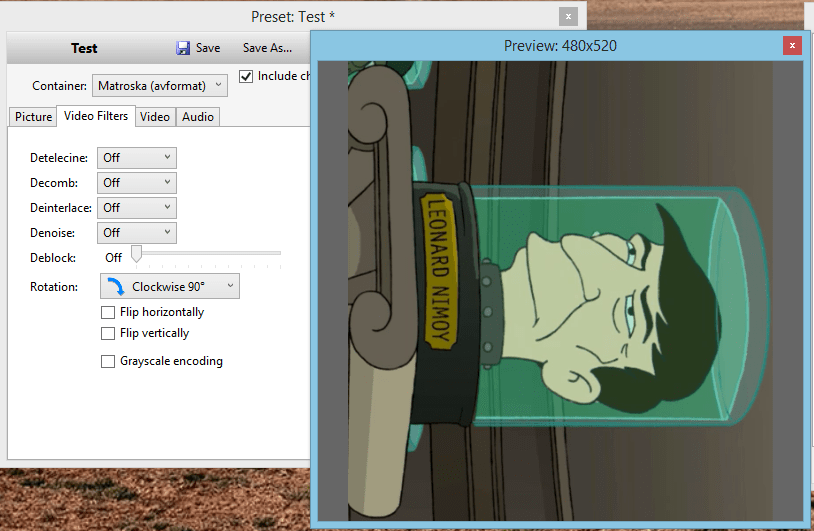The height and width of the screenshot is (531, 814).
Task: Go to the Audio tab
Action: coord(198,117)
